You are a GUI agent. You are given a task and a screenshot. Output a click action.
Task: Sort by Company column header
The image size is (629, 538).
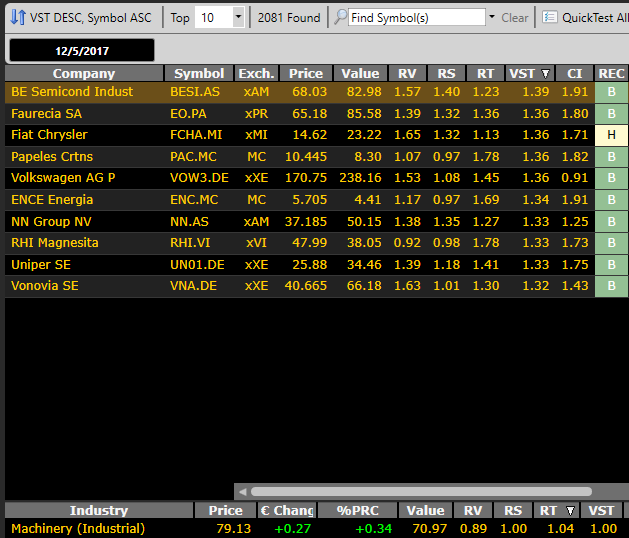[x=84, y=73]
